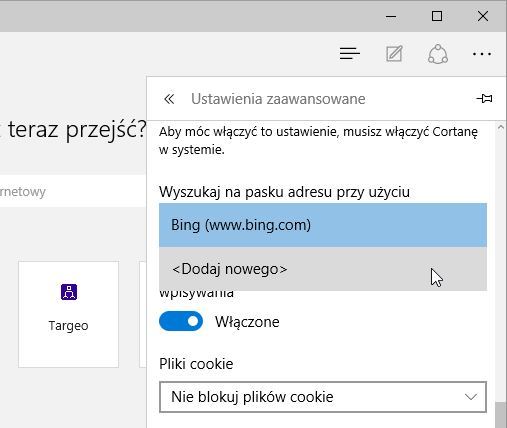Click the Ustawienia zaawansowane heading
This screenshot has width=507, height=428.
click(278, 99)
